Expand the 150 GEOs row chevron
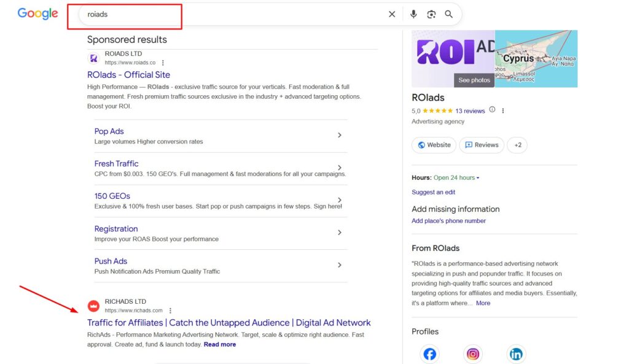This screenshot has width=629, height=364. [340, 200]
